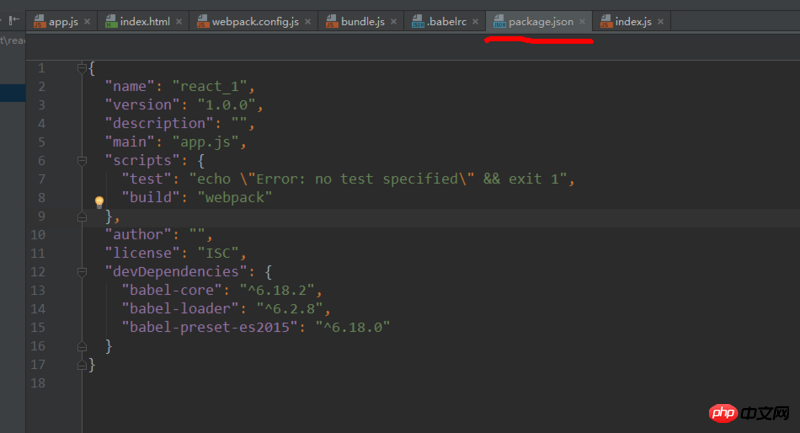Click the fold end marker on line 16
The width and height of the screenshot is (800, 433).
82,345
